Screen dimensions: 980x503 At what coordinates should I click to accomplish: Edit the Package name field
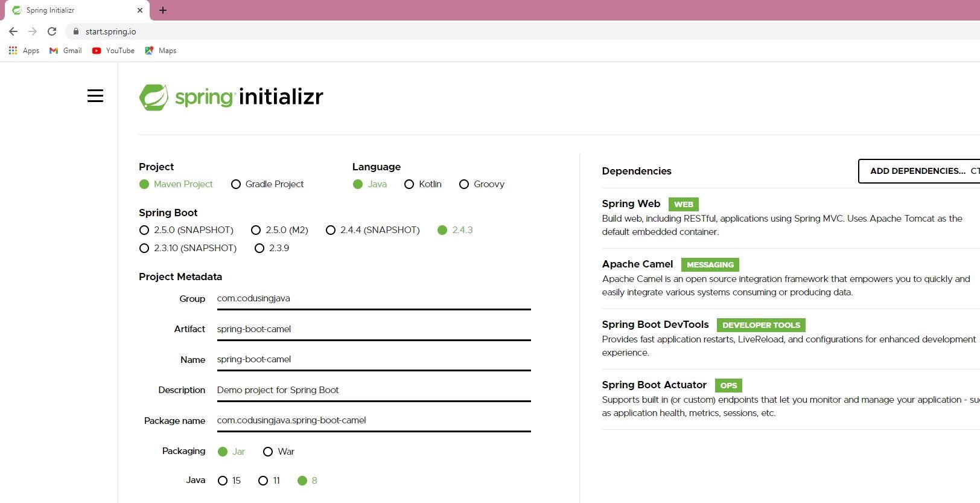coord(374,421)
